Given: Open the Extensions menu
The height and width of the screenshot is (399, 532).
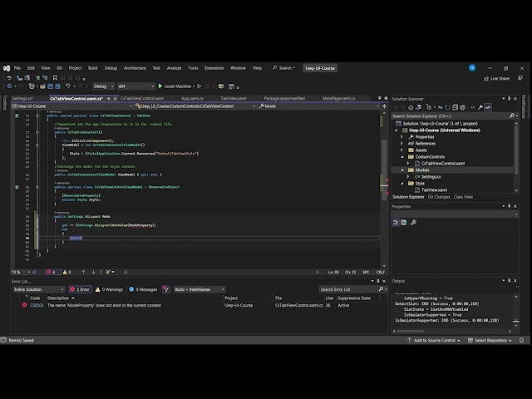Looking at the screenshot, I should pyautogui.click(x=214, y=68).
